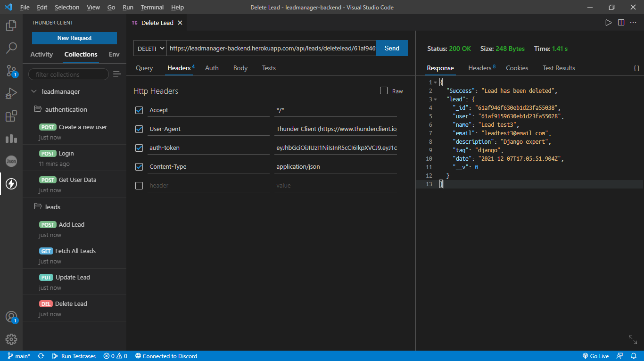644x361 pixels.
Task: Open the Extensions view icon
Action: 11,116
